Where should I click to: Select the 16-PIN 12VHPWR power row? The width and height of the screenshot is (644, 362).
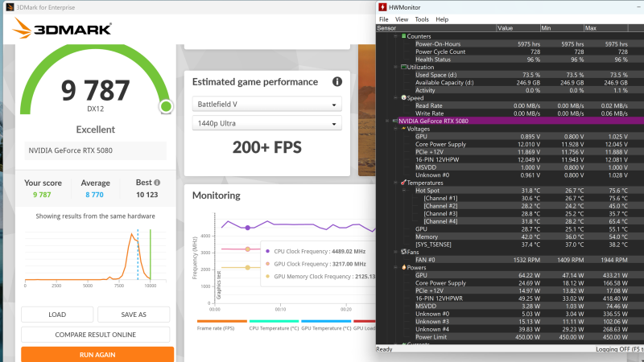(510, 298)
